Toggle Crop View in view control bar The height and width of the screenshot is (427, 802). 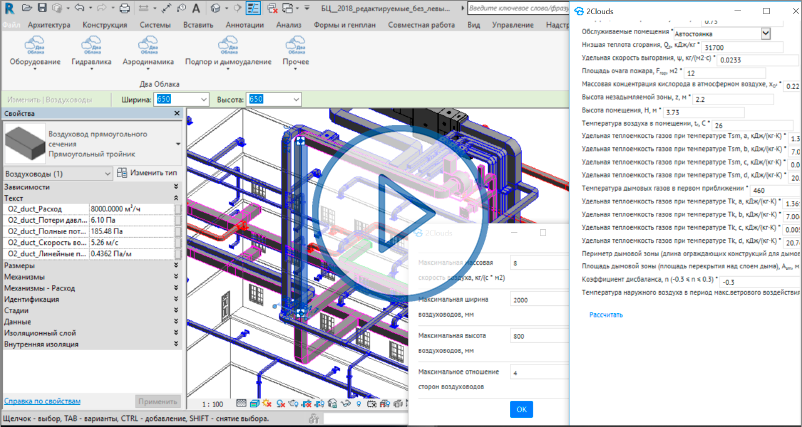307,403
